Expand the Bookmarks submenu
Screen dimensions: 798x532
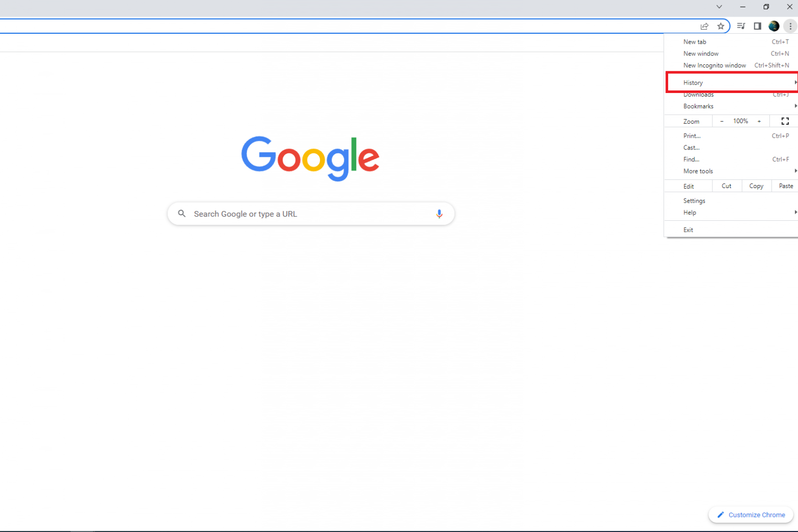click(x=731, y=106)
